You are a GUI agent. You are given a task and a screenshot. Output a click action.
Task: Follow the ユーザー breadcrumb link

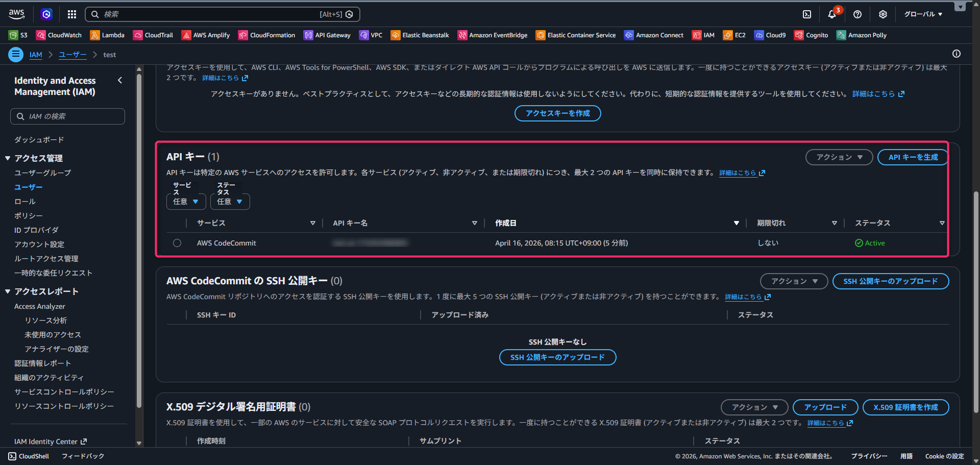(72, 55)
